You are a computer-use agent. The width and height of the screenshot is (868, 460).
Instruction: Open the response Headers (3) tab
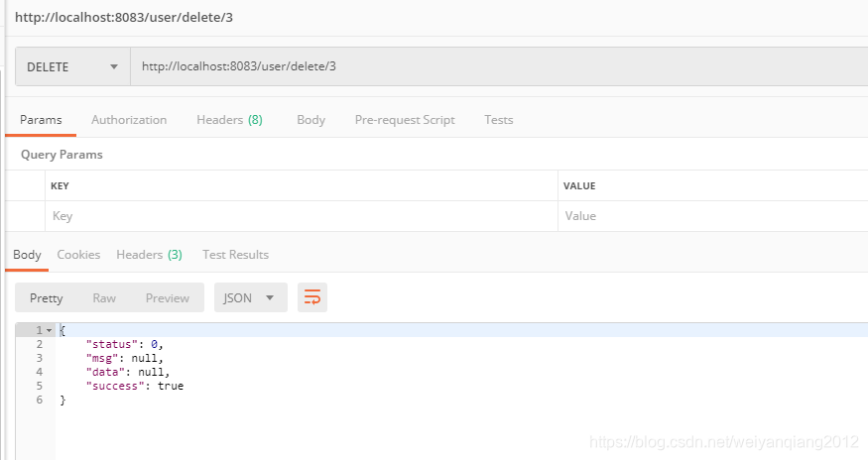(x=150, y=255)
